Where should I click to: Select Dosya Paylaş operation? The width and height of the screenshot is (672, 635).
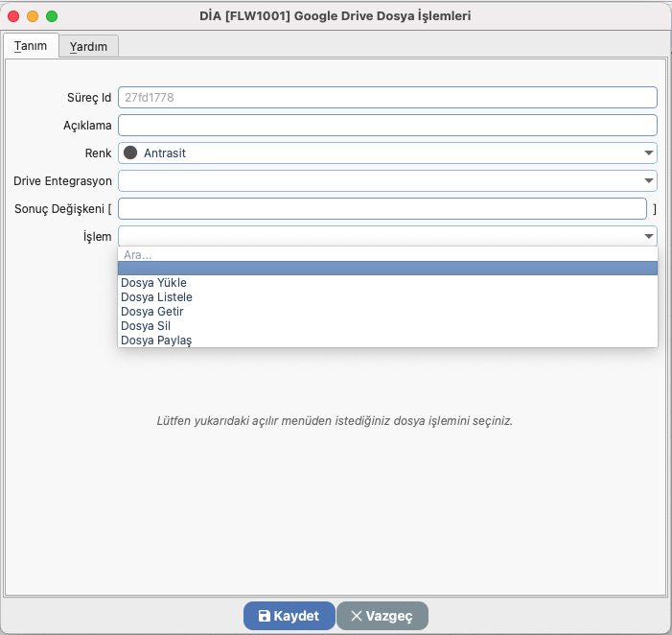pyautogui.click(x=156, y=341)
